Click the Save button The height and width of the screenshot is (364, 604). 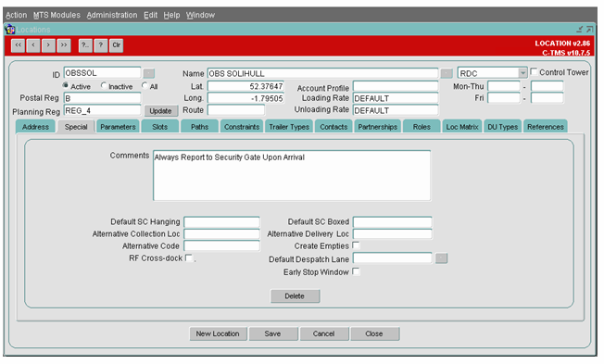coord(272,333)
